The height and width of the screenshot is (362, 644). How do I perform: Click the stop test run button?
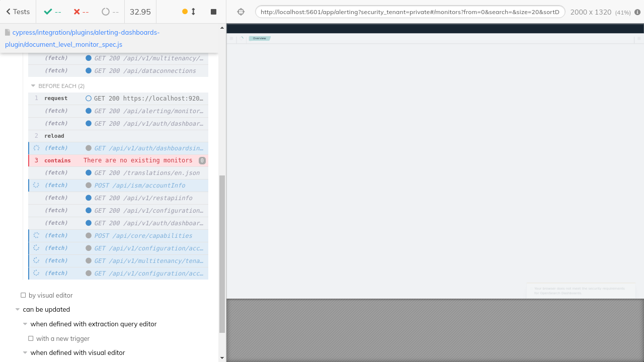(213, 12)
